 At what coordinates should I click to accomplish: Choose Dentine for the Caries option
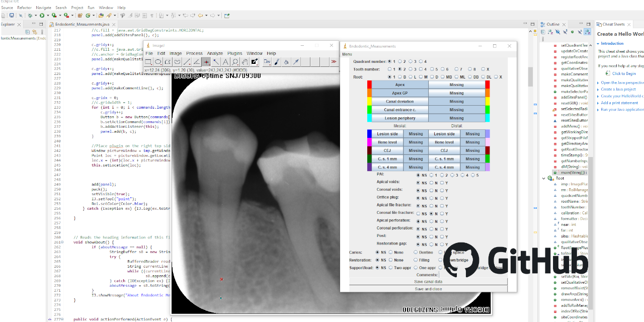point(415,253)
